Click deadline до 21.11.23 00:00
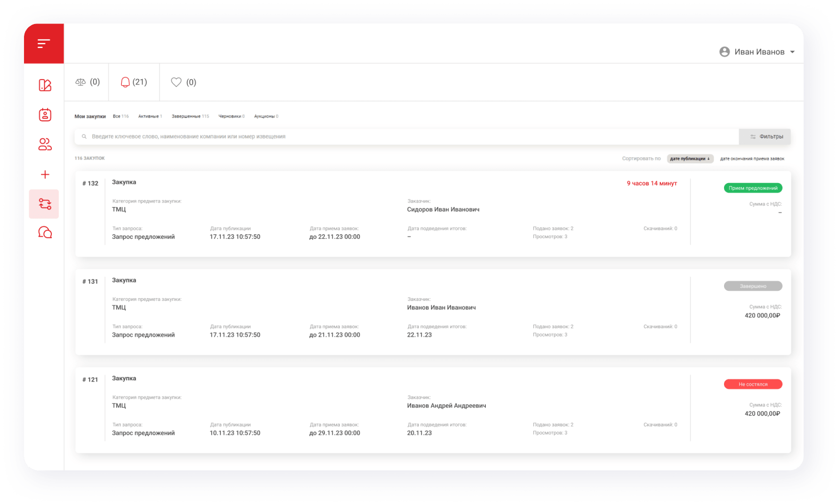The width and height of the screenshot is (837, 504). (334, 335)
